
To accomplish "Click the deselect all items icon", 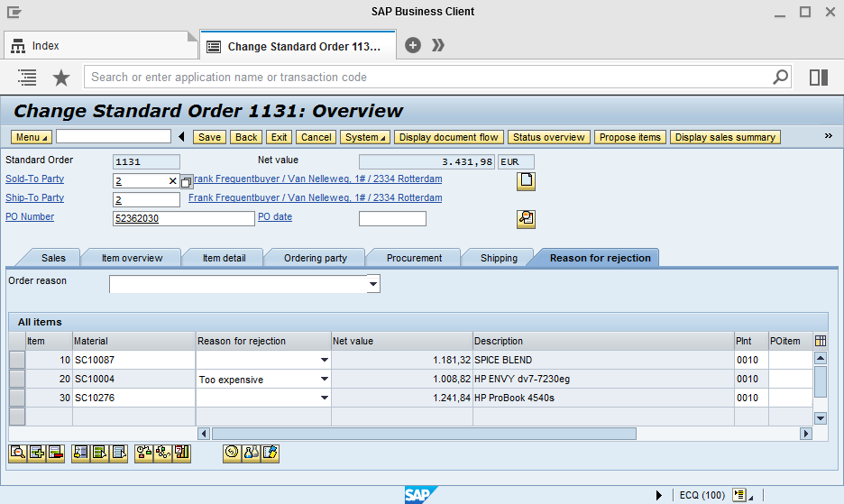I will tap(118, 453).
